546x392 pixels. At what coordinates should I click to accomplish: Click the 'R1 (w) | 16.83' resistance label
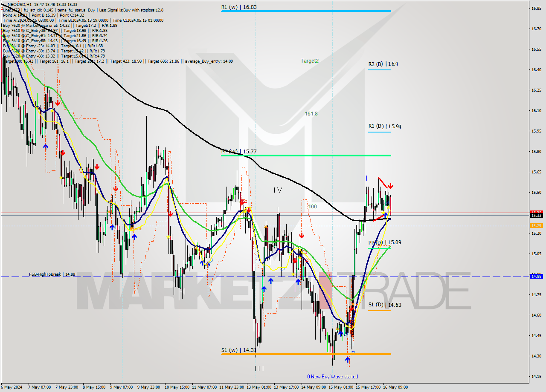point(239,7)
